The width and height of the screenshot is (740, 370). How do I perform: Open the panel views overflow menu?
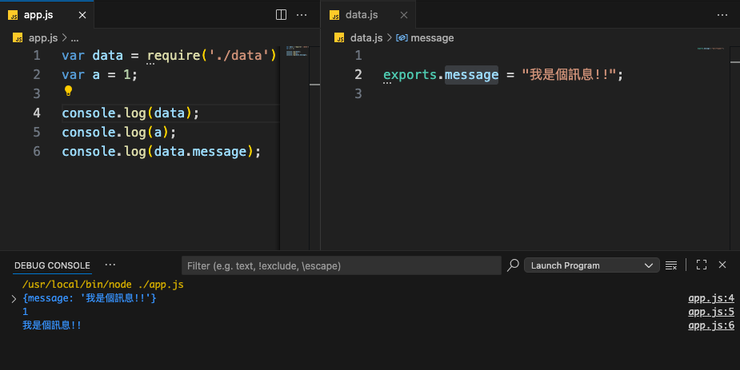pyautogui.click(x=110, y=265)
